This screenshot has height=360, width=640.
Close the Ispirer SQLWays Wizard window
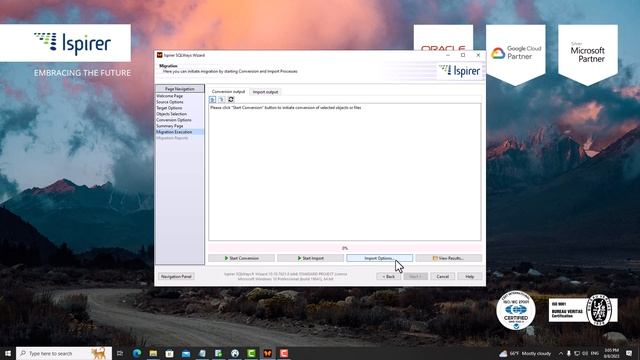[x=478, y=55]
